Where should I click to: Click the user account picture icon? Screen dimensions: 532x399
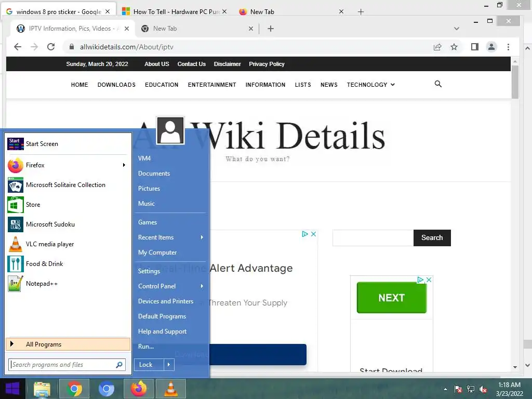(170, 130)
